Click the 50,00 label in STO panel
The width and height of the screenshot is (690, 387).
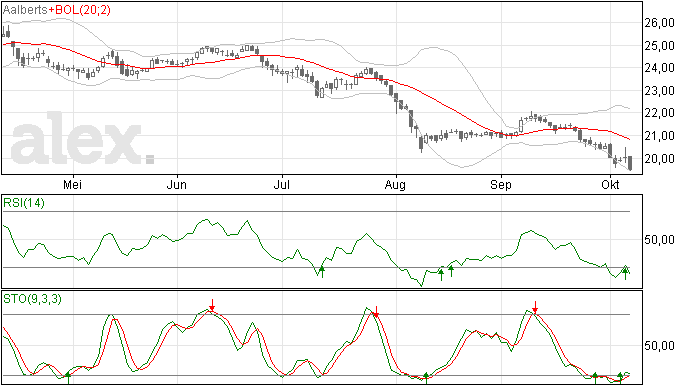659,346
